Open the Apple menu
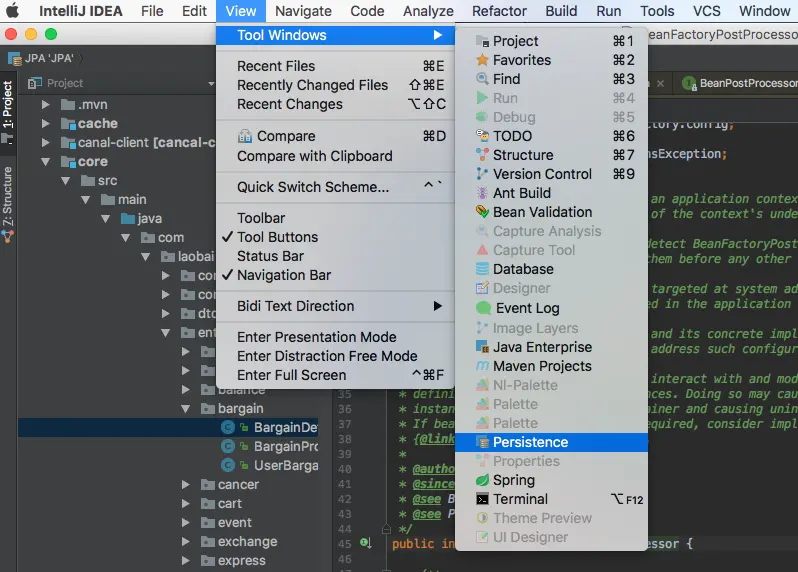The height and width of the screenshot is (572, 798). point(12,11)
